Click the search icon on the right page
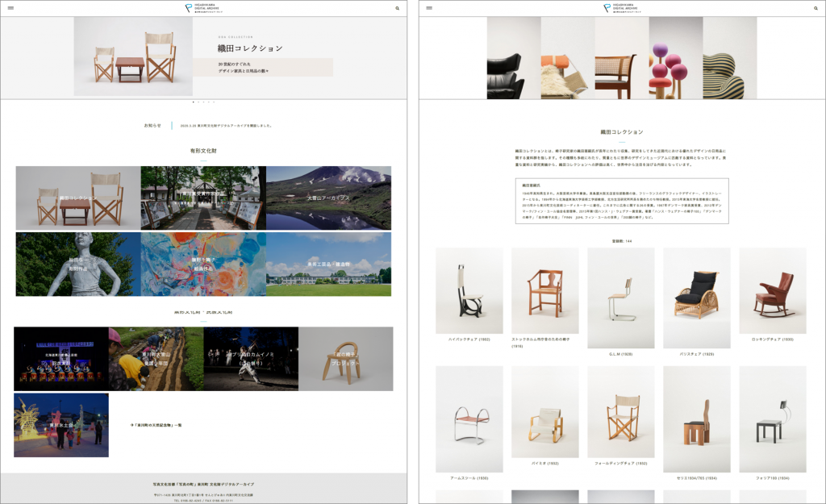This screenshot has width=826, height=504. (816, 8)
